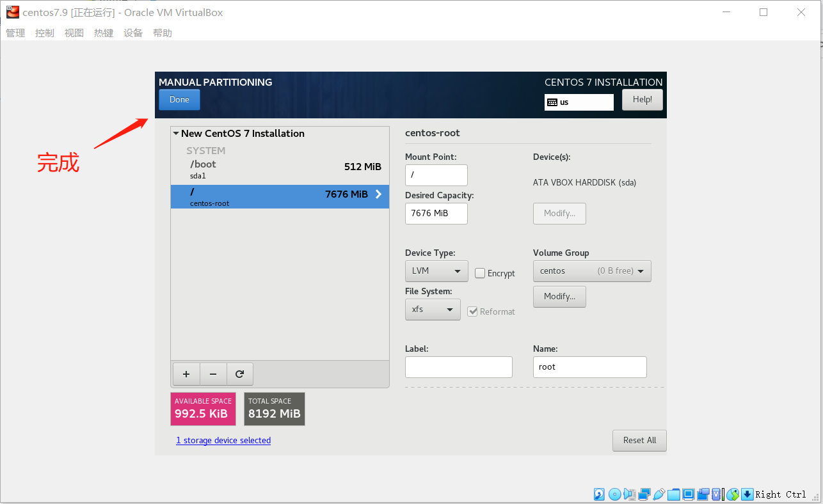Click the CPU virtualization status icon
The height and width of the screenshot is (504, 823).
pyautogui.click(x=717, y=494)
